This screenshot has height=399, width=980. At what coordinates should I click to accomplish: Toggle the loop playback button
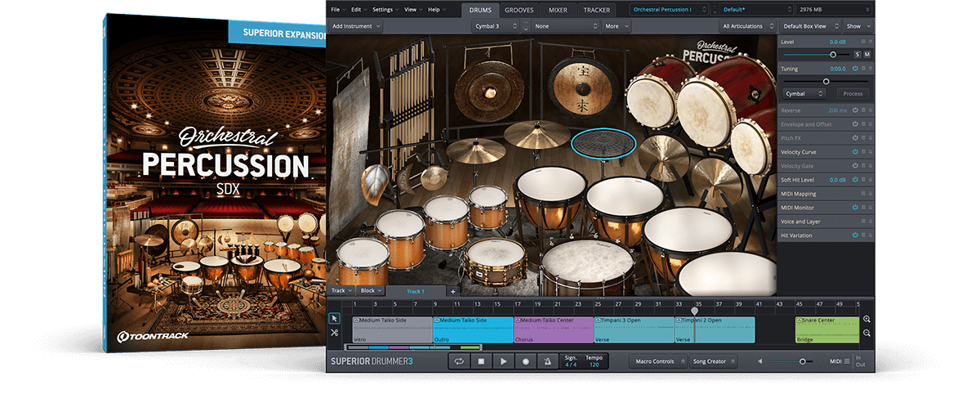pyautogui.click(x=460, y=361)
